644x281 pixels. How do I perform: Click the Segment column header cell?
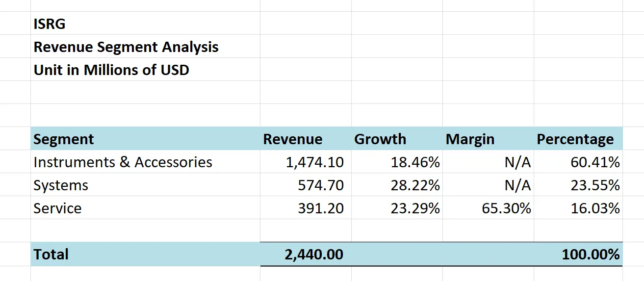tap(64, 139)
